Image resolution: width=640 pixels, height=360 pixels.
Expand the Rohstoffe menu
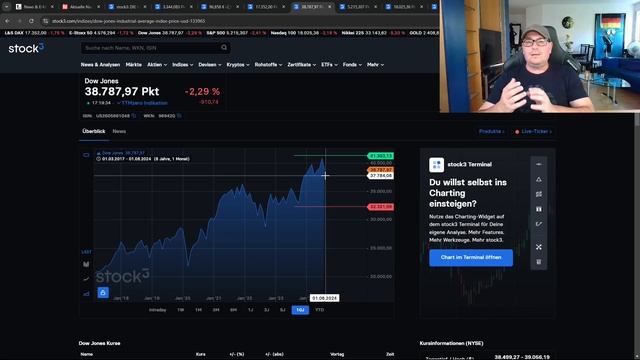268,64
